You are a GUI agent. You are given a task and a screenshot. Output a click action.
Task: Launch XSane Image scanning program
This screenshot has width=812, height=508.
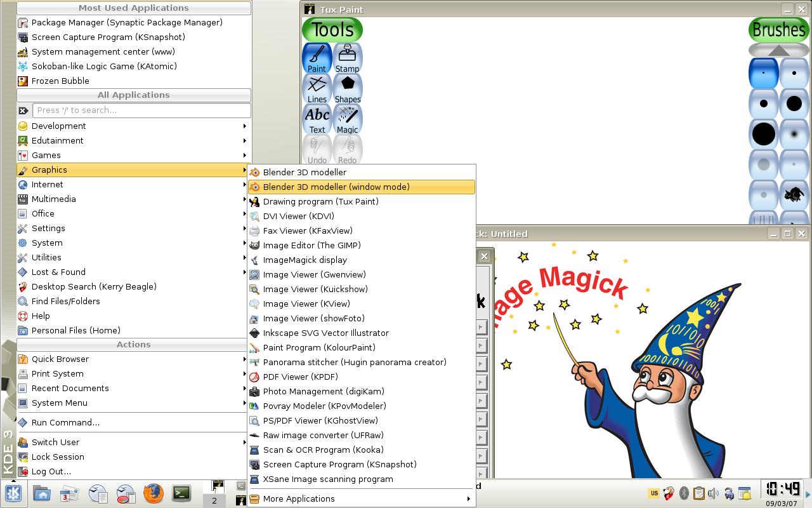pos(361,479)
